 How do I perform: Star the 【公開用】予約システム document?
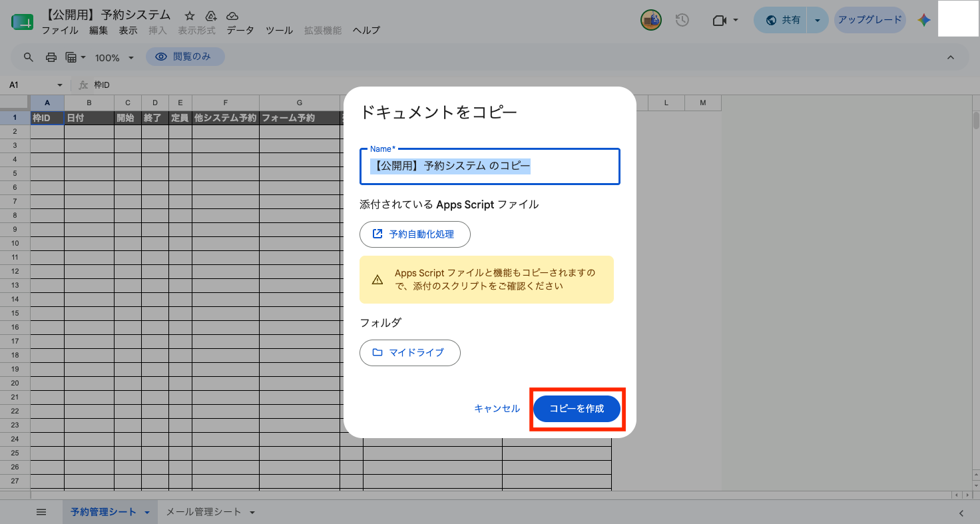coord(190,15)
